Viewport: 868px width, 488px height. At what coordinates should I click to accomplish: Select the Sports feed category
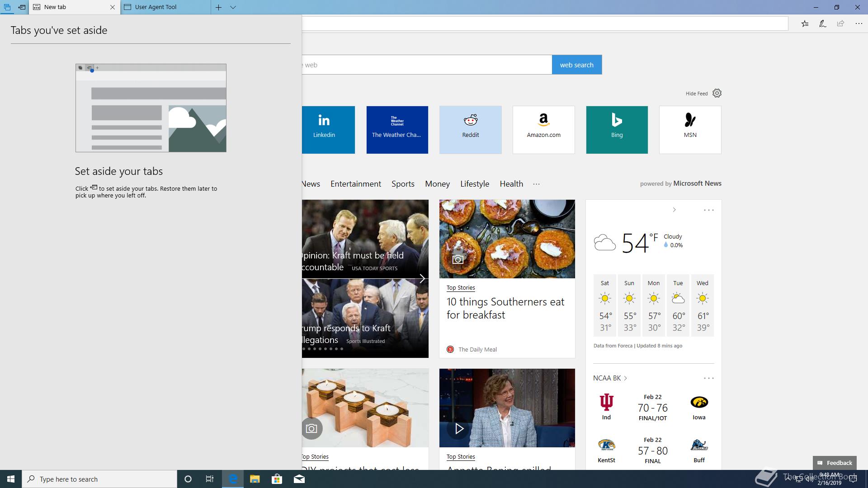point(403,184)
